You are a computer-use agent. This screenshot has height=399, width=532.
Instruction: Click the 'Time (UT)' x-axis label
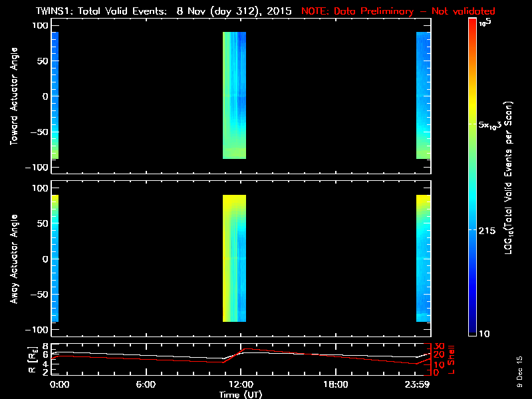click(241, 394)
